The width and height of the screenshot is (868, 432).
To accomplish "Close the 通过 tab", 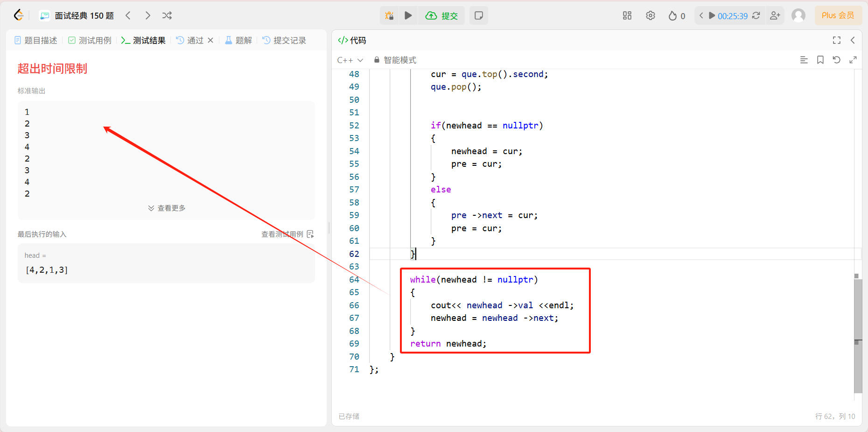I will click(210, 40).
